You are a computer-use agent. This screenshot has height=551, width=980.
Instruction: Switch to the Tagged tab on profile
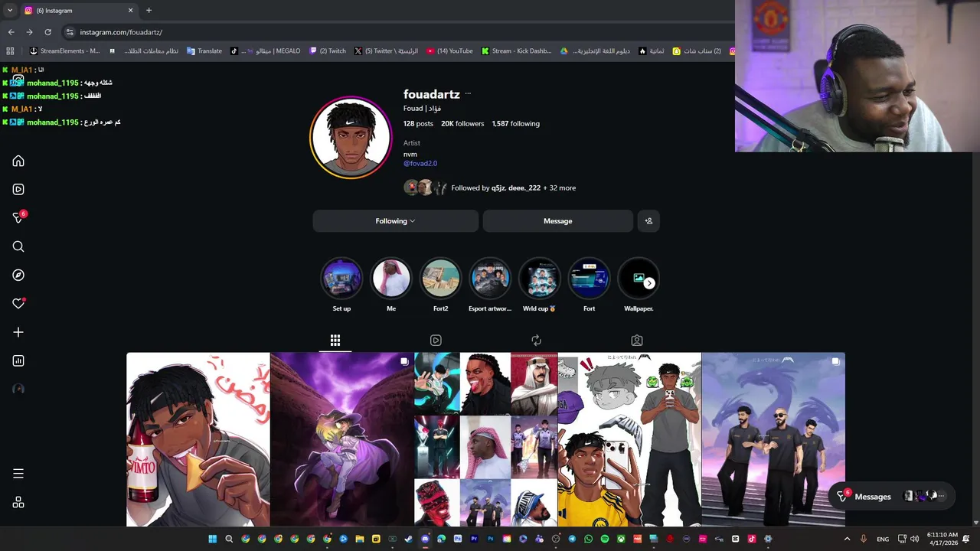click(637, 341)
